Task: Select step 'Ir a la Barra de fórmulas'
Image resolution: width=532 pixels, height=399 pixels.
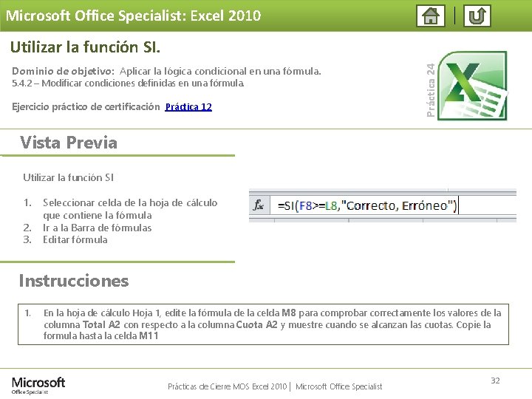Action: pos(97,228)
